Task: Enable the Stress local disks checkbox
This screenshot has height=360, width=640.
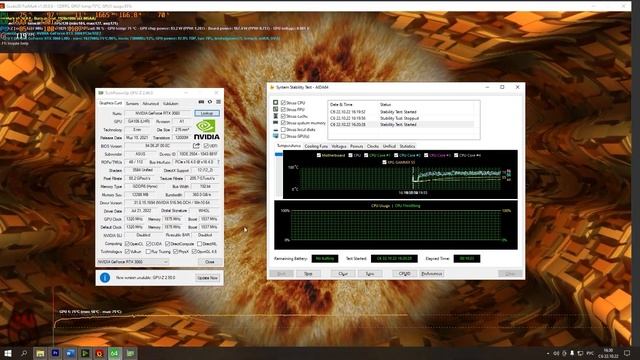Action: [x=283, y=129]
